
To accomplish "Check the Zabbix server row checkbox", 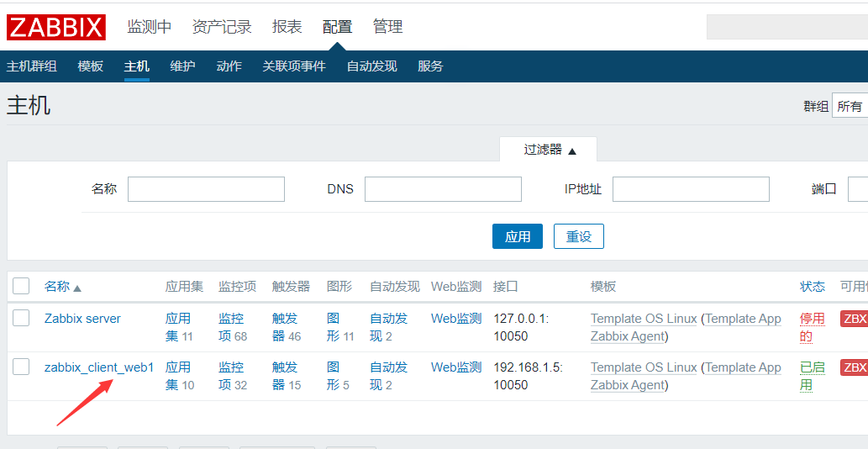I will click(x=21, y=319).
